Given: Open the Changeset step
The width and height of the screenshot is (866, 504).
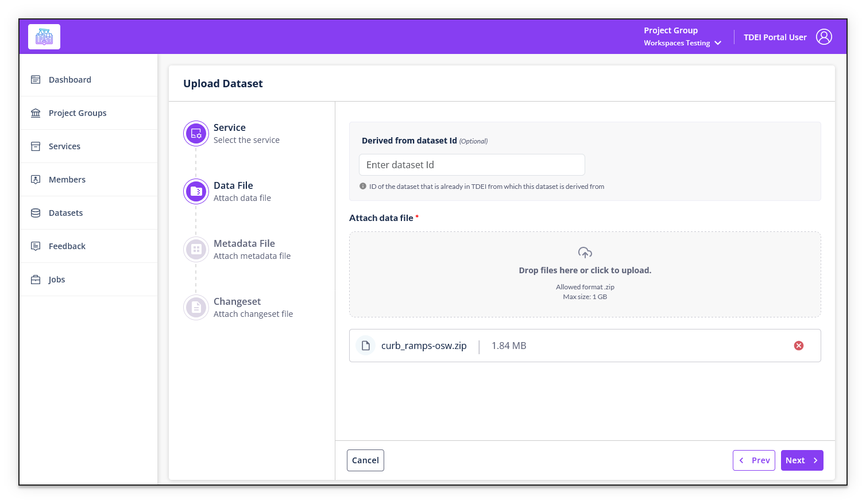Looking at the screenshot, I should (x=196, y=307).
